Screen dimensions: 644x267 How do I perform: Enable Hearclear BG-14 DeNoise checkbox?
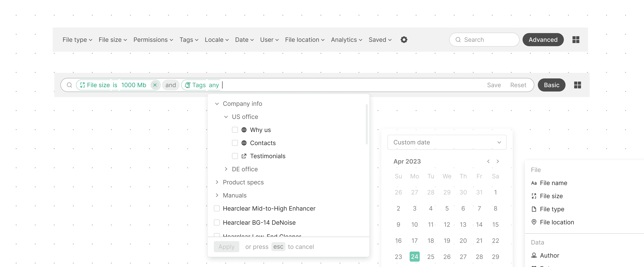point(217,222)
